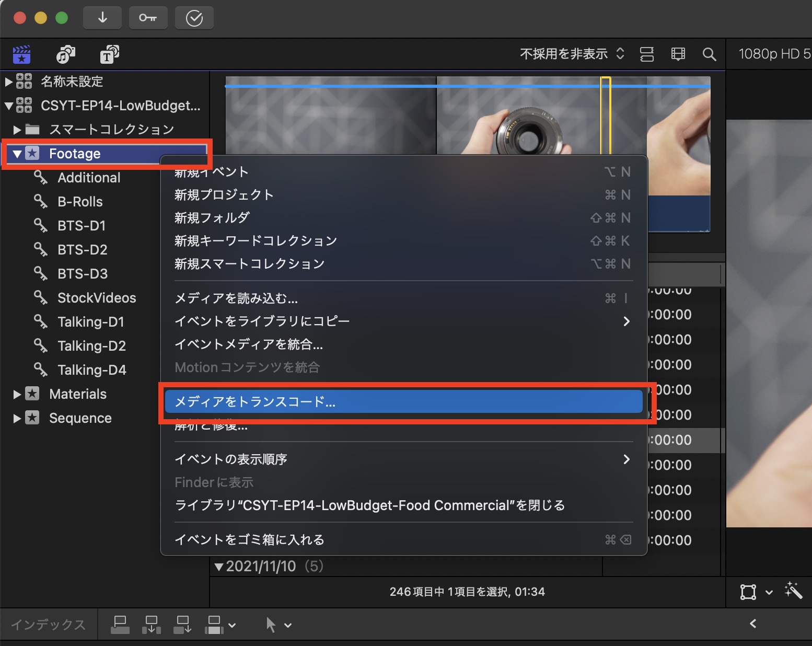Select the BTS-D1 keyword collection
Viewport: 812px width, 646px height.
coord(82,226)
